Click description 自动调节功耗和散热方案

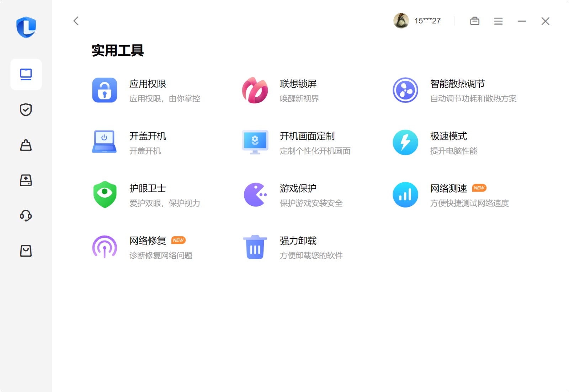473,99
